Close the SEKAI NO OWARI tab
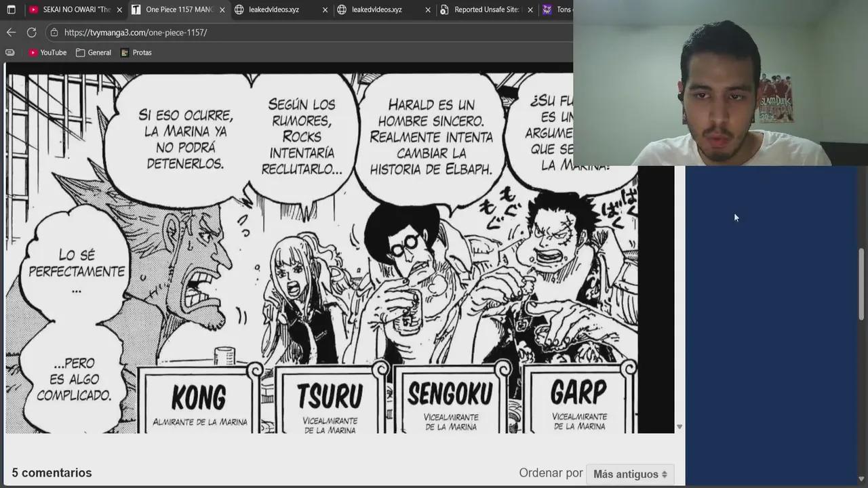Viewport: 868px width, 488px height. click(119, 9)
